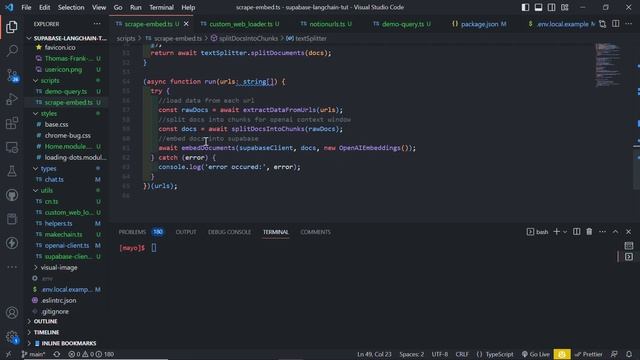
Task: Open the Explorer view in activity bar
Action: 12,27
